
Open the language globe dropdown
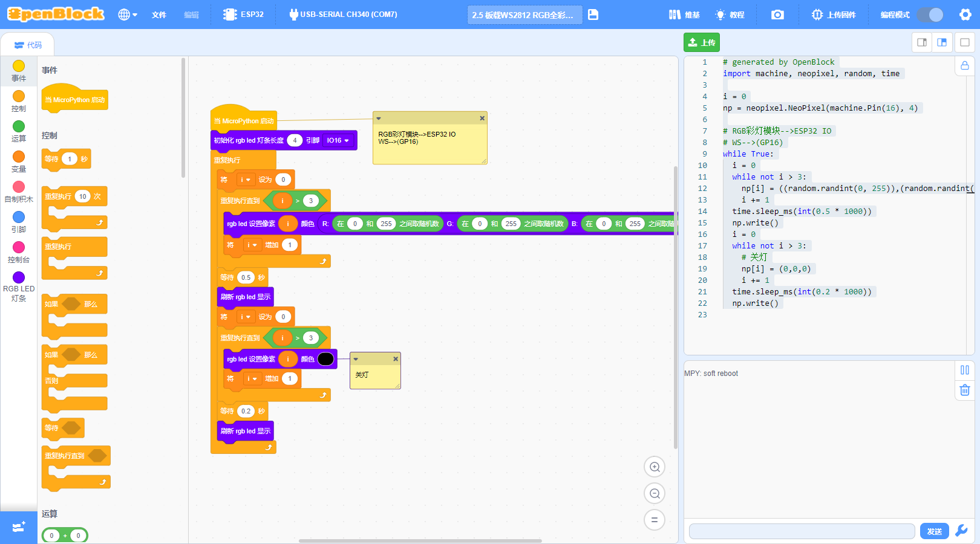pos(128,15)
